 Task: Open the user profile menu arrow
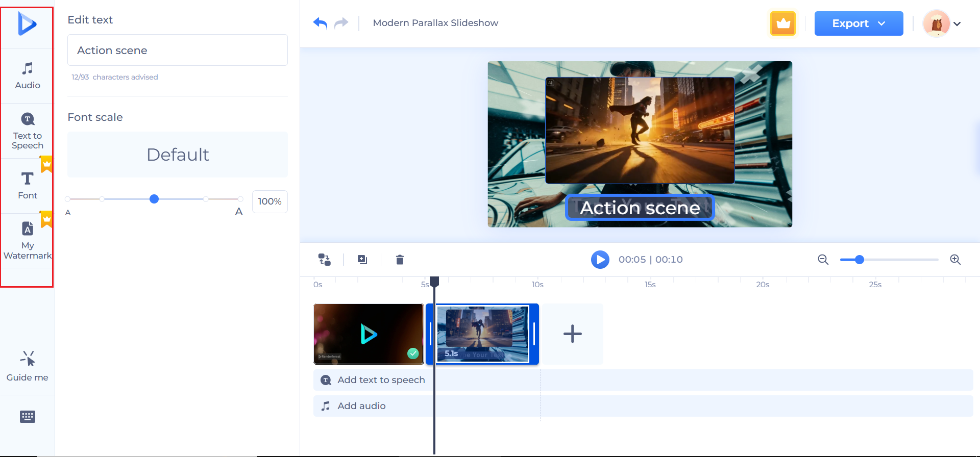[957, 24]
